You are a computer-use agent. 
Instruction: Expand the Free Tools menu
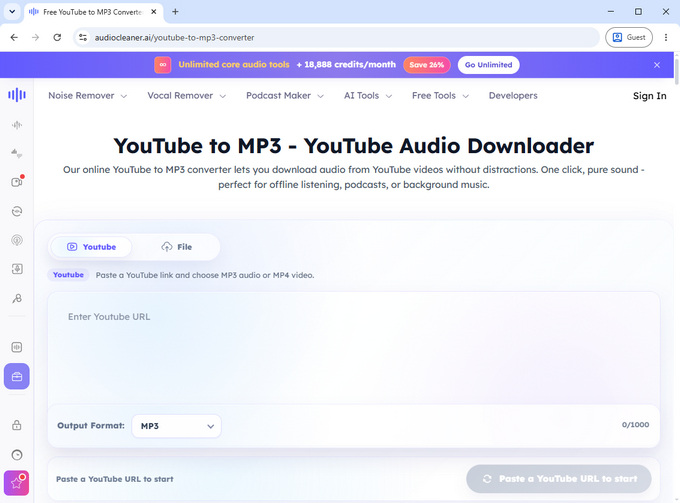click(x=440, y=95)
